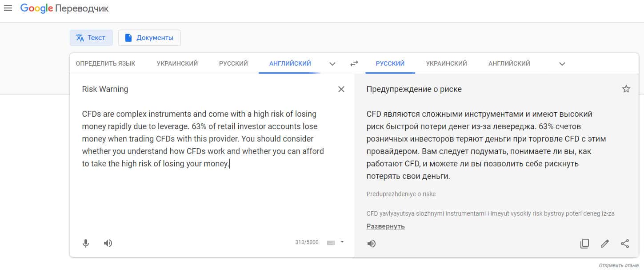Listen to the Russian translation
Viewport: 644px width, 272px height.
pos(372,244)
